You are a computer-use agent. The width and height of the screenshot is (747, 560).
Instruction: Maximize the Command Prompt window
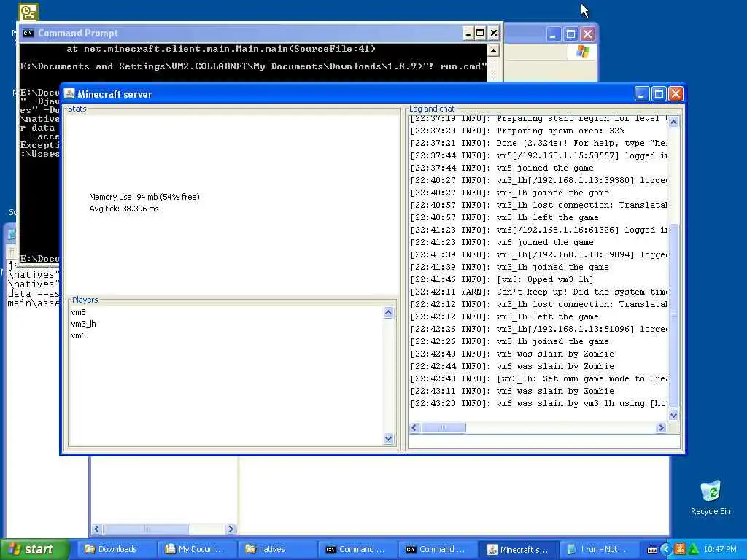click(x=480, y=34)
